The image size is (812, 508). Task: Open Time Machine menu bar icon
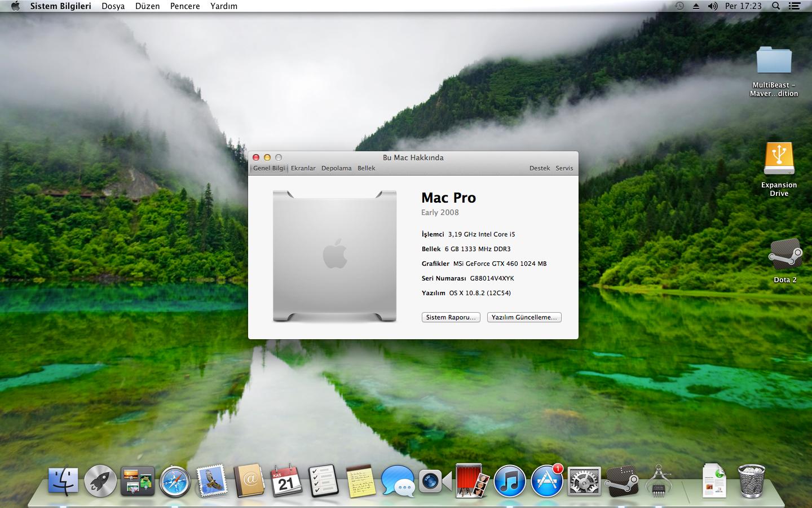[679, 6]
